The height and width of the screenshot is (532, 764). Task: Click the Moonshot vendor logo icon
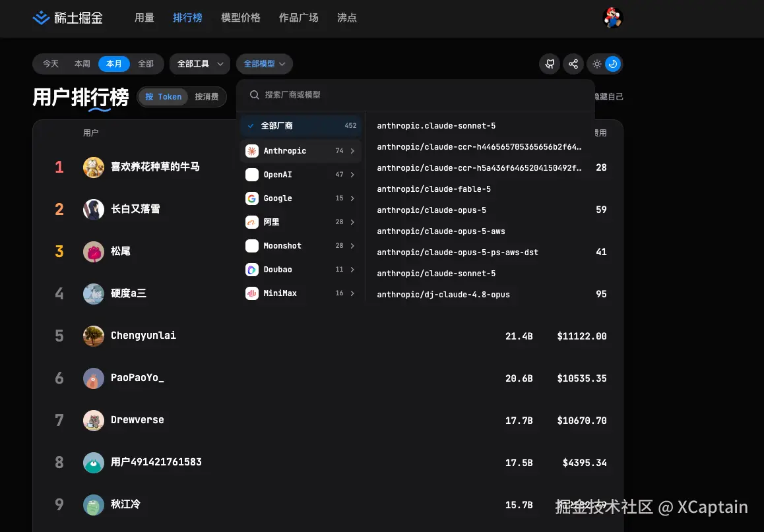pos(252,246)
